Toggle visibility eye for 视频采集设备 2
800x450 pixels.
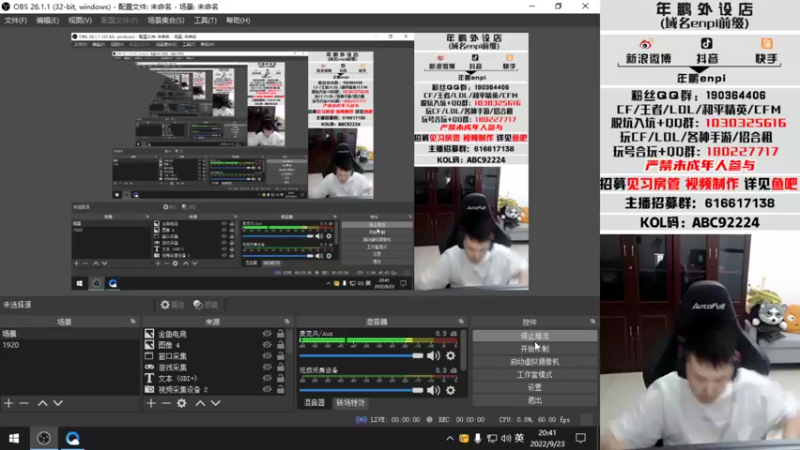[x=267, y=389]
